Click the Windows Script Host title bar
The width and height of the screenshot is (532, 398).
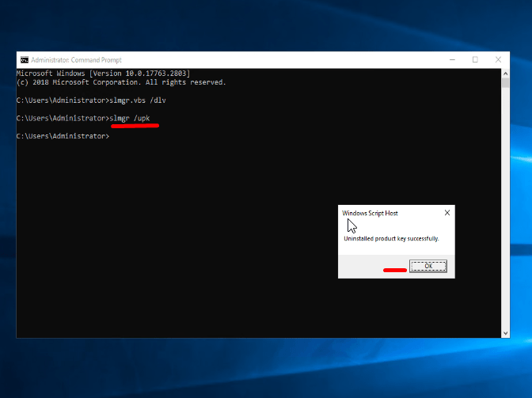click(x=388, y=213)
